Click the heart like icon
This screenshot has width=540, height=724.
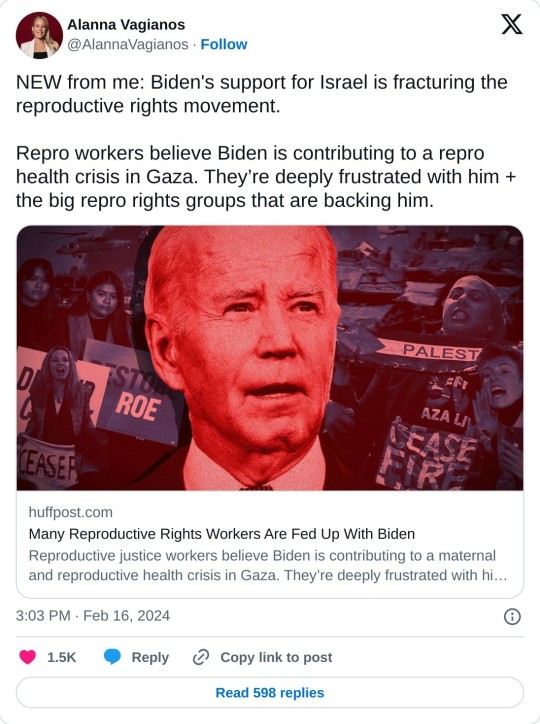(27, 657)
